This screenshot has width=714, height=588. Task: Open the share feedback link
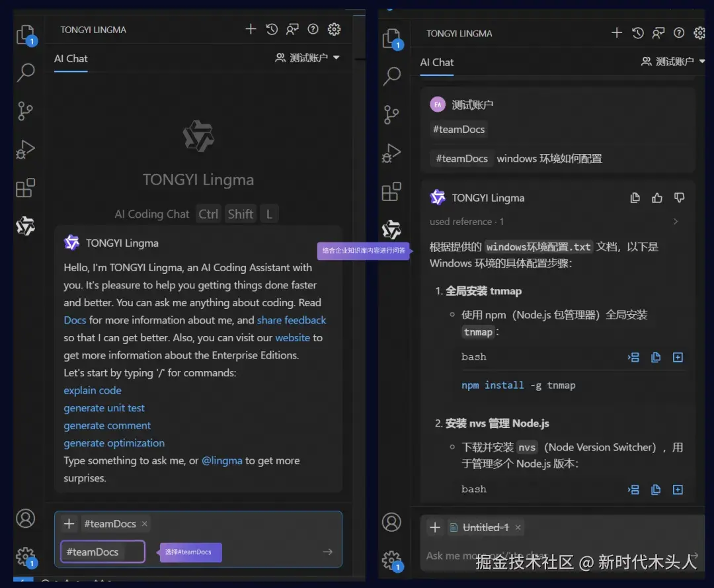click(292, 320)
